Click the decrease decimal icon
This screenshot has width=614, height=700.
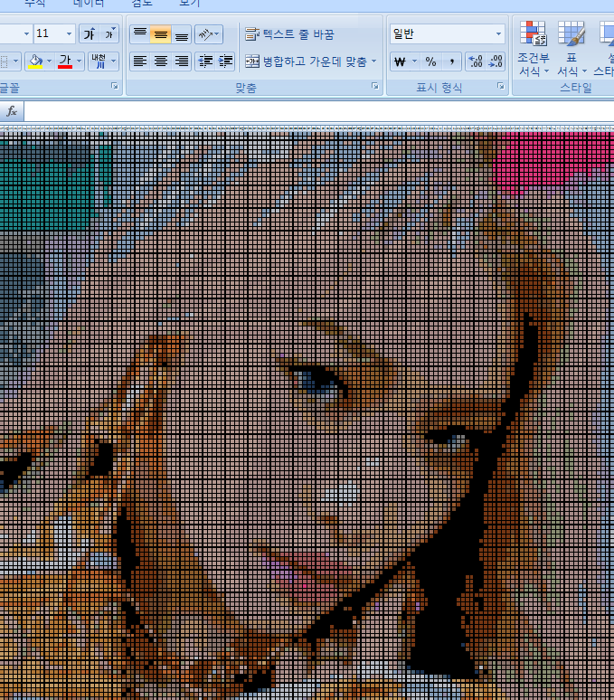coord(496,61)
